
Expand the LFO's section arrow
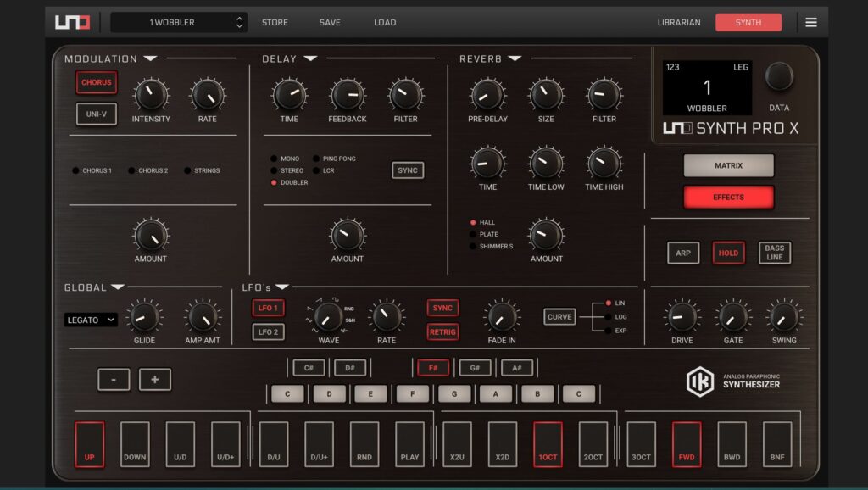[x=282, y=287]
